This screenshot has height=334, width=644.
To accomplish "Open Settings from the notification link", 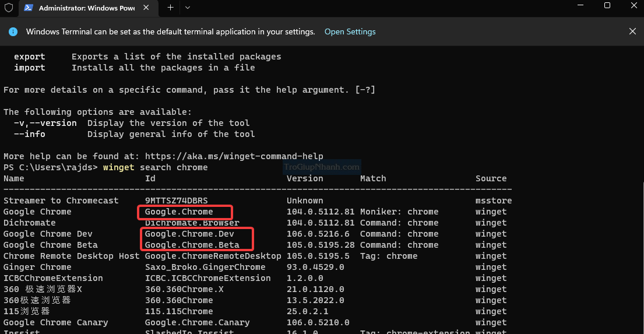I will coord(350,31).
